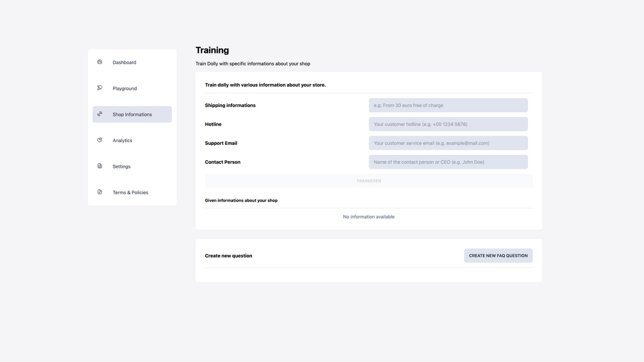644x362 pixels.
Task: Click the No information available message
Action: (369, 217)
